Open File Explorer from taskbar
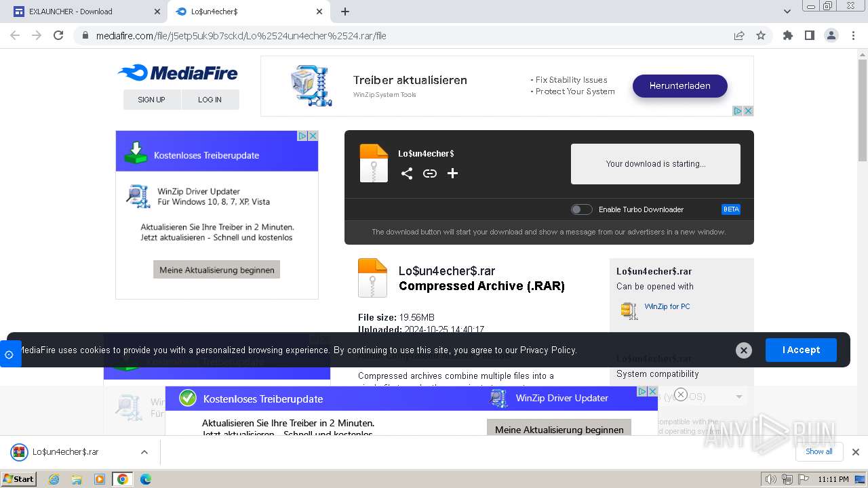 [77, 479]
